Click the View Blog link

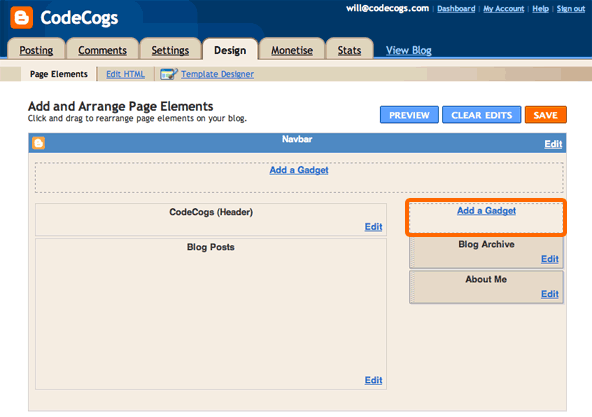[409, 50]
